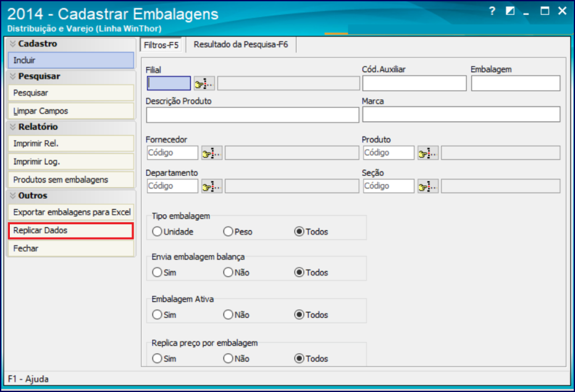Select Peso under Tipo embalagem

[228, 231]
